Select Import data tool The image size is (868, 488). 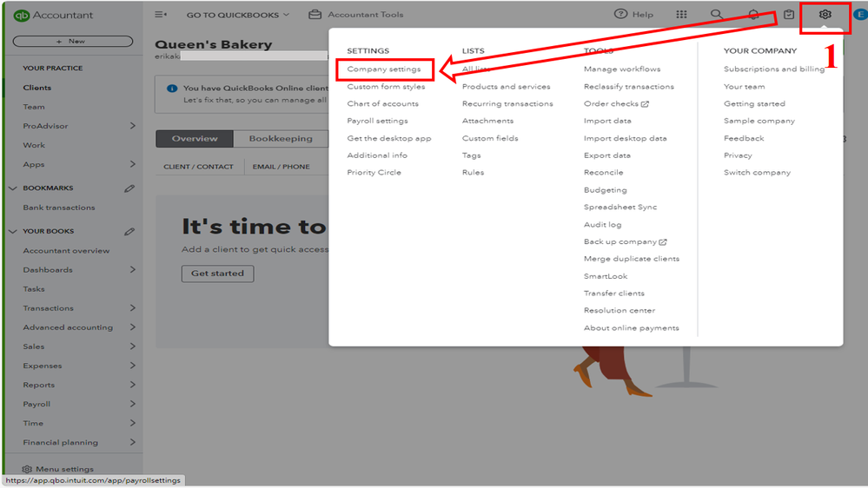(607, 121)
